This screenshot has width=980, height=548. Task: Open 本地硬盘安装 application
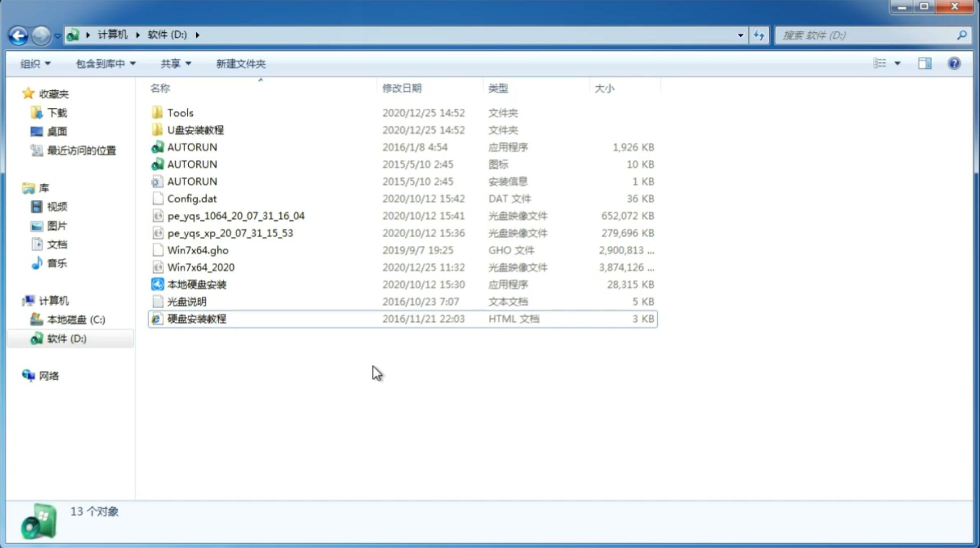[196, 284]
